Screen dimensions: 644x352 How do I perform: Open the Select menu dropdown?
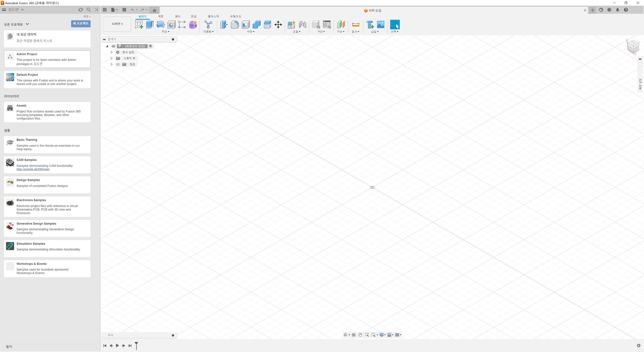click(x=394, y=32)
